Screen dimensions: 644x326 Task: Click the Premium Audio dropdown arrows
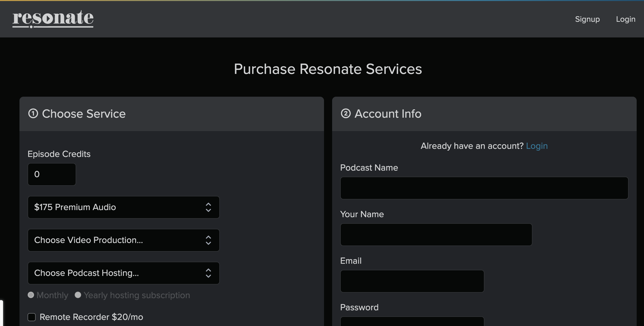pyautogui.click(x=208, y=207)
